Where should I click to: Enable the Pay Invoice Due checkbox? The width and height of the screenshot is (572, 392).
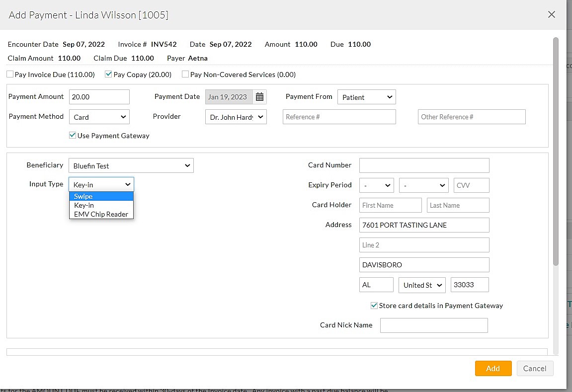9,74
